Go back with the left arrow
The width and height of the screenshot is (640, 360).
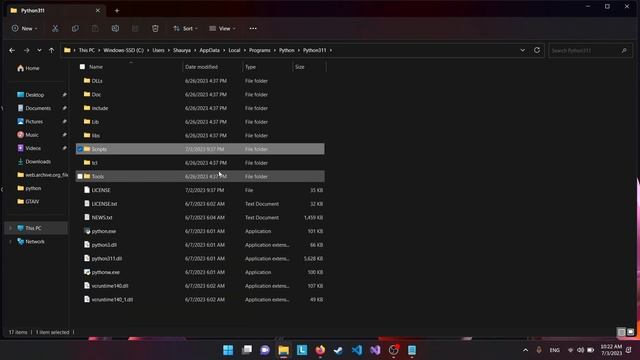pos(12,50)
